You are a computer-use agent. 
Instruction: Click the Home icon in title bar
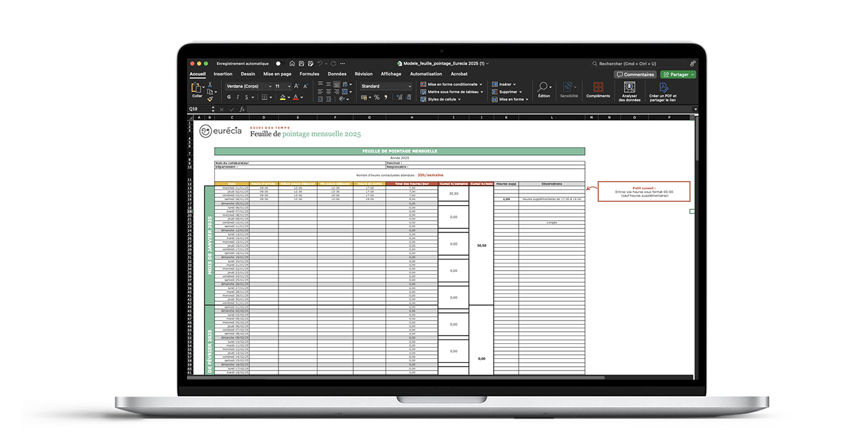pos(292,64)
